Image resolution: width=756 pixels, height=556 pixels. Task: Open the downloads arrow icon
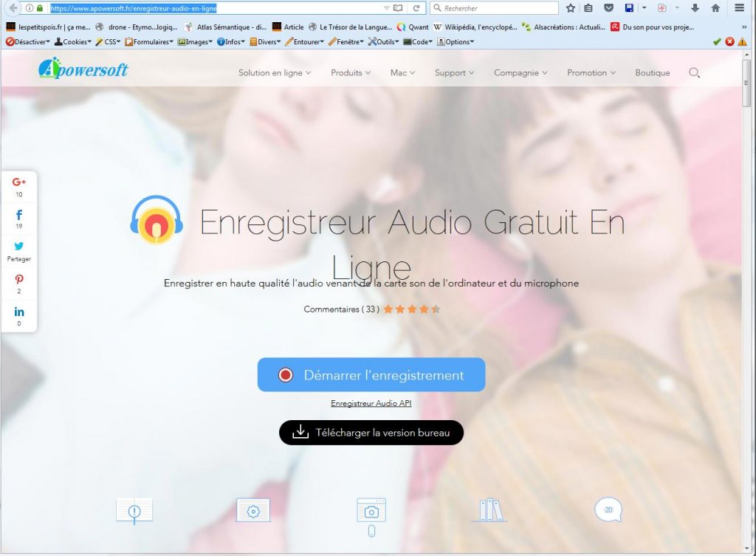pyautogui.click(x=695, y=7)
